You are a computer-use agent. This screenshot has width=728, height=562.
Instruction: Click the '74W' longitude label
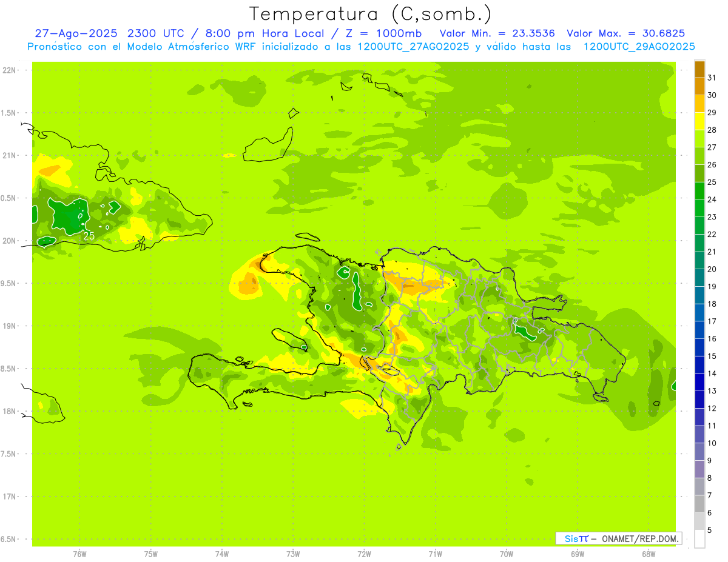pos(221,553)
